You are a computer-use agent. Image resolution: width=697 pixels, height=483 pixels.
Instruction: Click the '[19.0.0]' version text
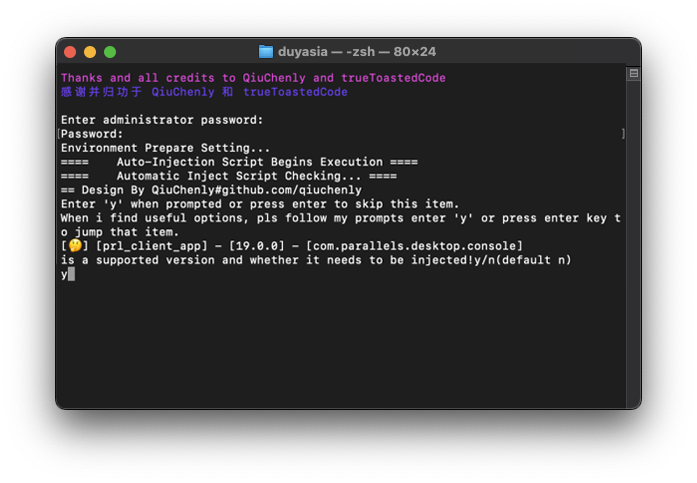256,246
